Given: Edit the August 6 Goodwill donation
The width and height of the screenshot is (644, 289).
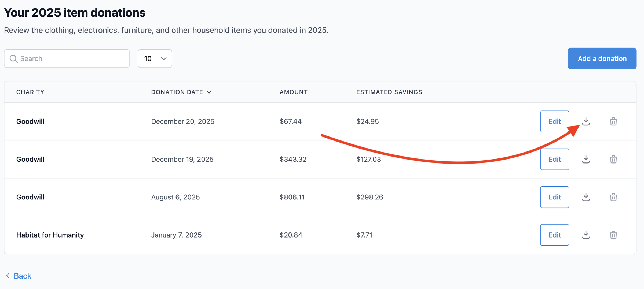Looking at the screenshot, I should (x=554, y=197).
